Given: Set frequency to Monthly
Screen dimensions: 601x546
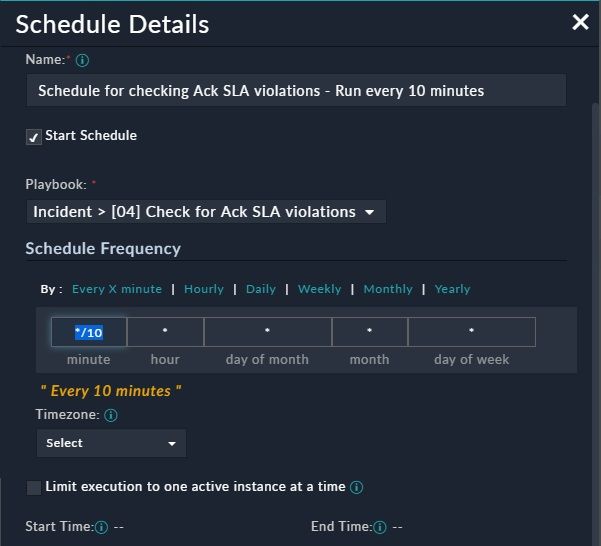Looking at the screenshot, I should coord(388,289).
